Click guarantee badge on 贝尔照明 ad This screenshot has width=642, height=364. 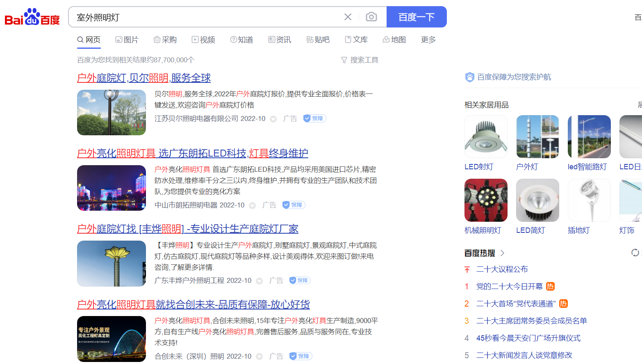pos(314,118)
